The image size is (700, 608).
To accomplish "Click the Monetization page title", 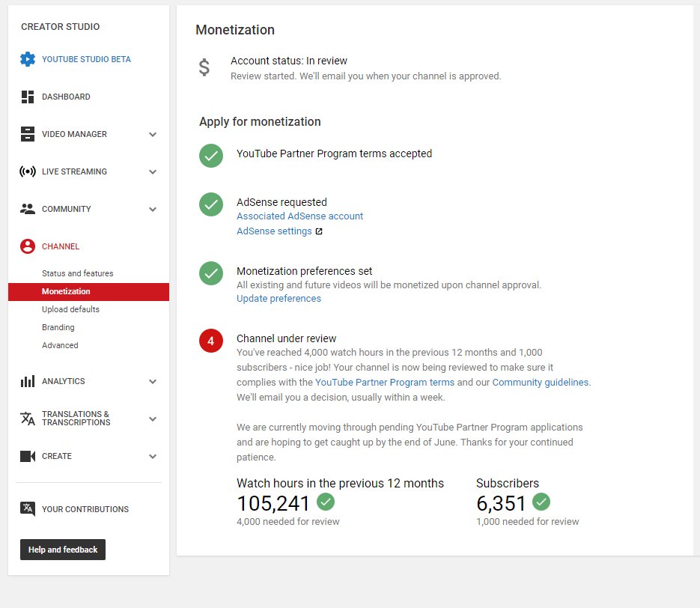I will tap(235, 30).
